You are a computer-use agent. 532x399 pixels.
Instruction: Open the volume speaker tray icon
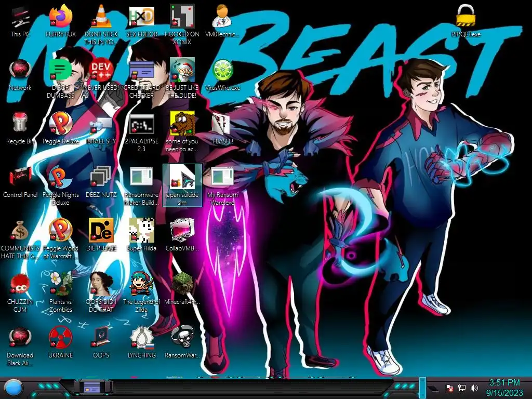[474, 388]
